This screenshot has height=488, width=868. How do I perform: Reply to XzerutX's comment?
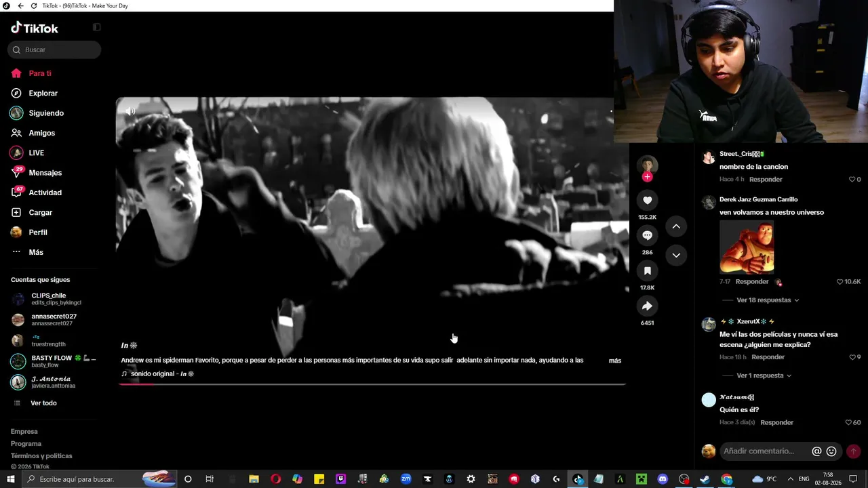coord(768,357)
